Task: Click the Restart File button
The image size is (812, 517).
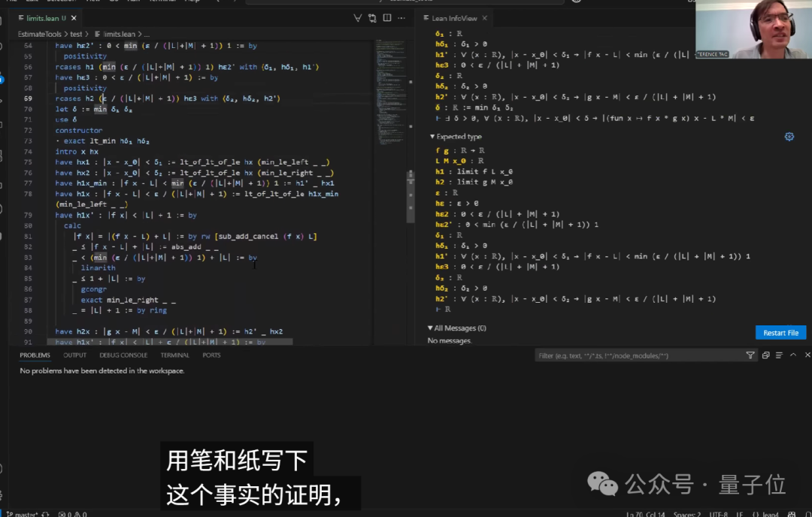Action: 780,333
